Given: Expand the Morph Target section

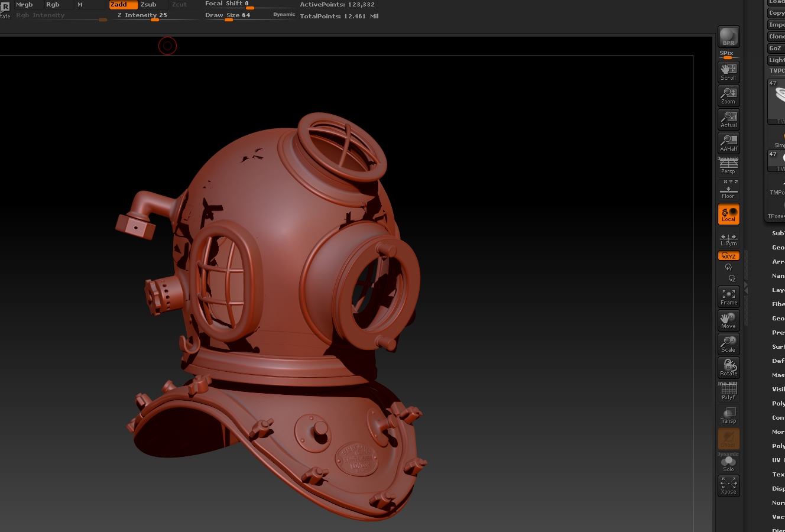Looking at the screenshot, I should (778, 432).
